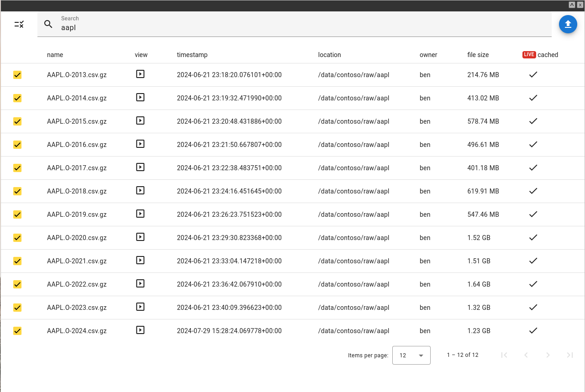Click the owner column header
This screenshot has width=585, height=392.
pyautogui.click(x=428, y=55)
